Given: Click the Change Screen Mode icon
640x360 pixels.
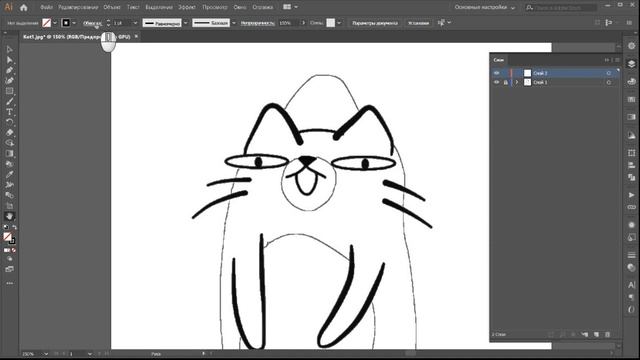Looking at the screenshot, I should pyautogui.click(x=9, y=269).
